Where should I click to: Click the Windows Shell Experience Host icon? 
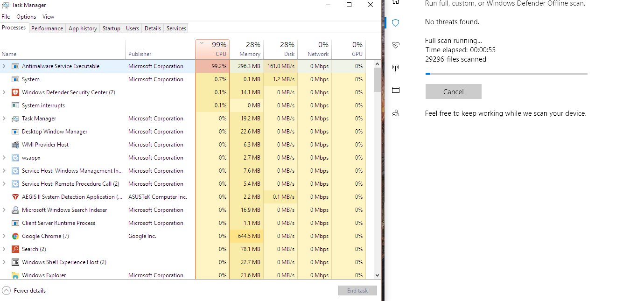15,262
